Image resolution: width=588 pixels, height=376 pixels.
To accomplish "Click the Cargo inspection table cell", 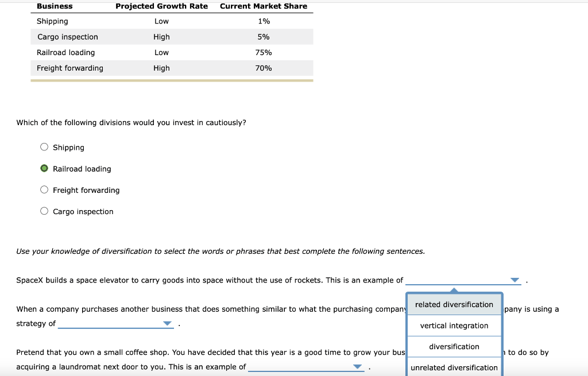I will tap(68, 37).
